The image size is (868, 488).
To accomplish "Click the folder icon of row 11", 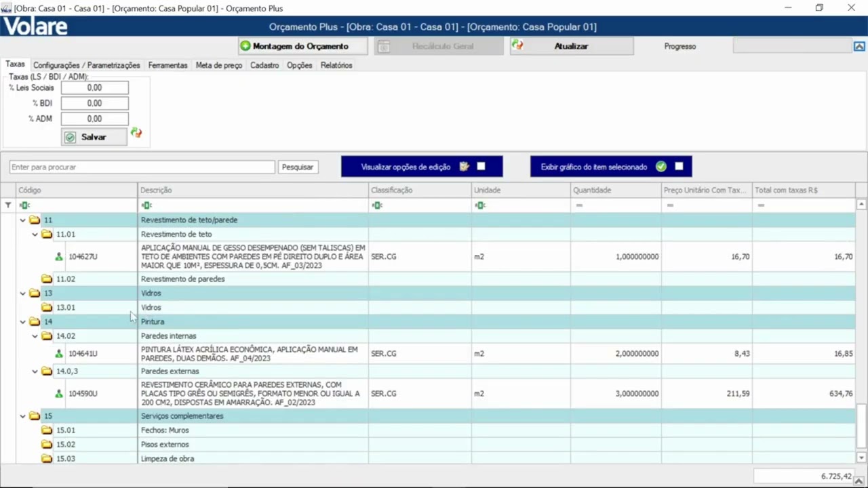I will point(35,220).
